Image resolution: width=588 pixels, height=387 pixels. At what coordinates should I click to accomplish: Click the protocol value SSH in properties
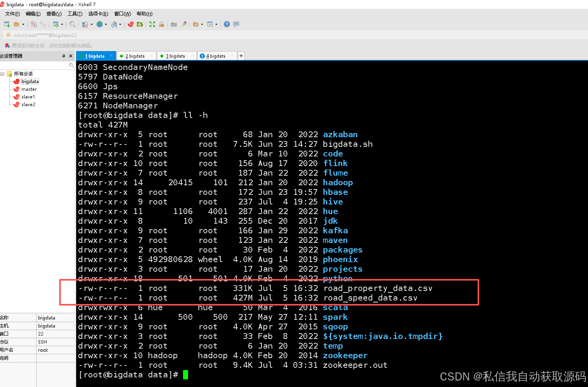(42, 342)
